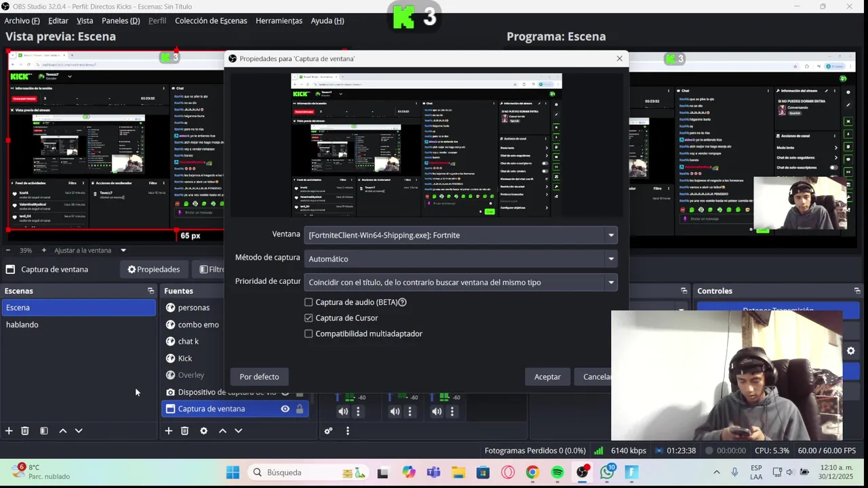
Task: Hide Captura de ventana source eye icon
Action: point(285,409)
